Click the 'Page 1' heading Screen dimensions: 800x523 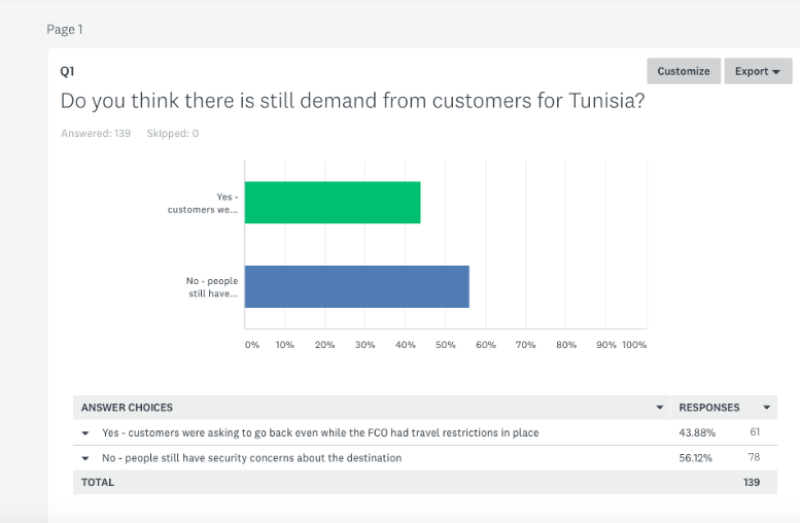coord(64,30)
